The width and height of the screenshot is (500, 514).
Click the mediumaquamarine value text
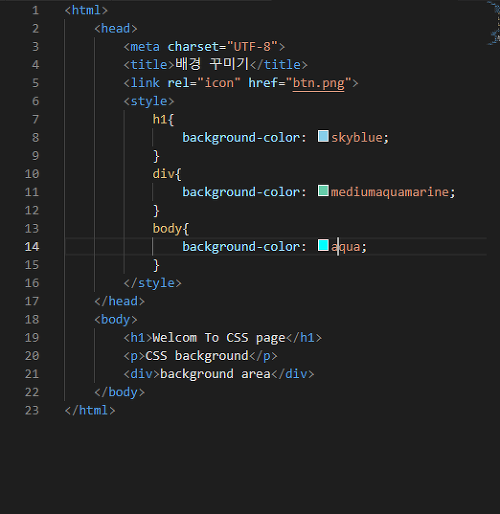point(389,192)
